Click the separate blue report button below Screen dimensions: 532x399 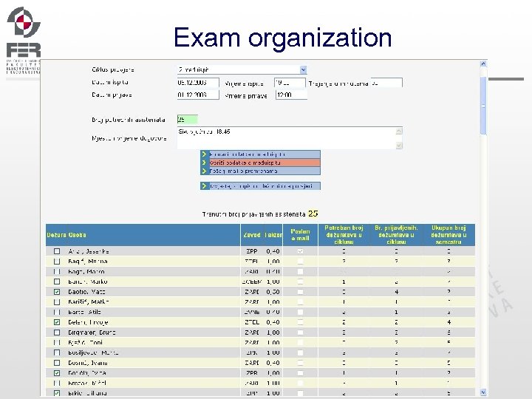(x=260, y=186)
